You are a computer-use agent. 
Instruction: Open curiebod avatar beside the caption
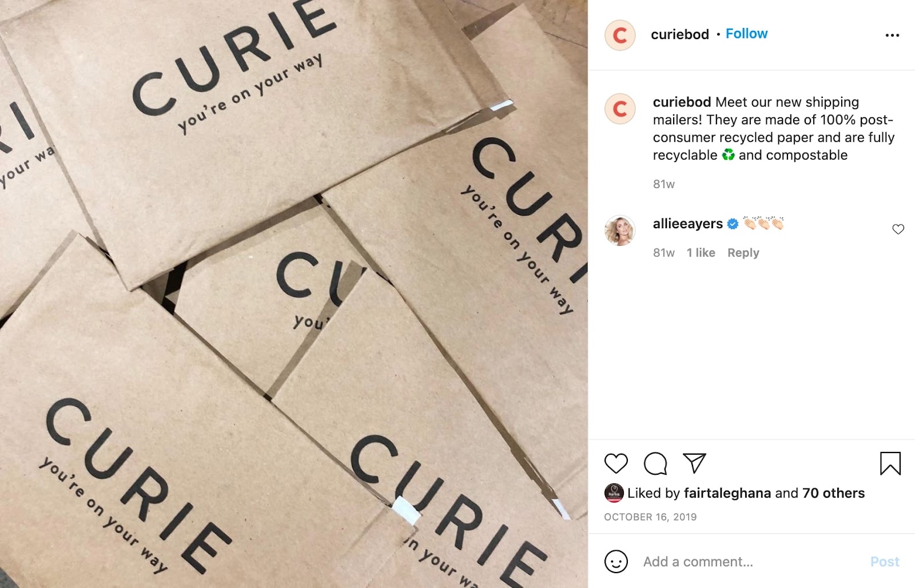coord(620,109)
